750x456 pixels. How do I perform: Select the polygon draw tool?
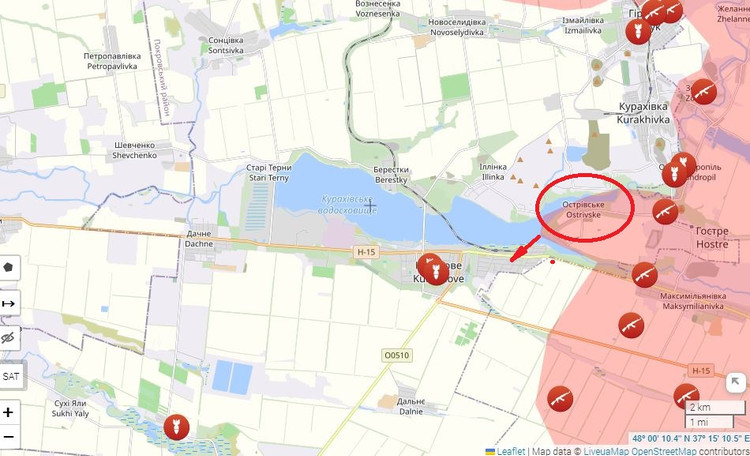(x=9, y=267)
